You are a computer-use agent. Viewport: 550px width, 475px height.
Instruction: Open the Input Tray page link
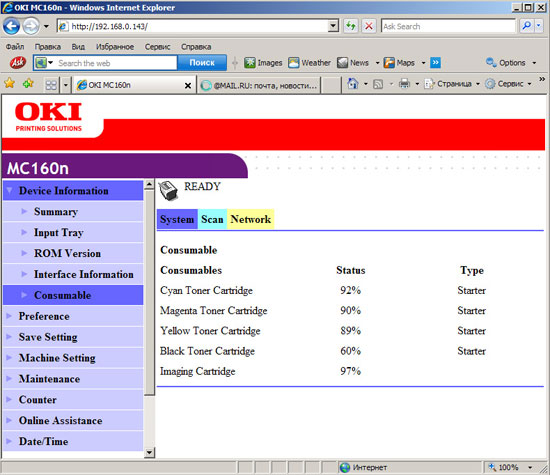[73, 232]
